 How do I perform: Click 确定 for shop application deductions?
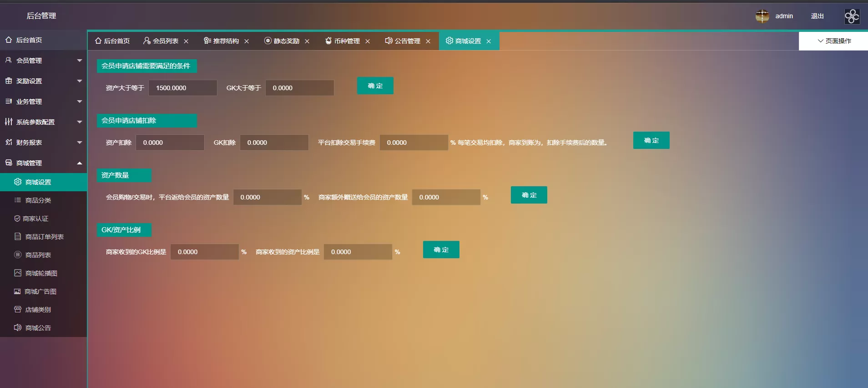pos(651,140)
